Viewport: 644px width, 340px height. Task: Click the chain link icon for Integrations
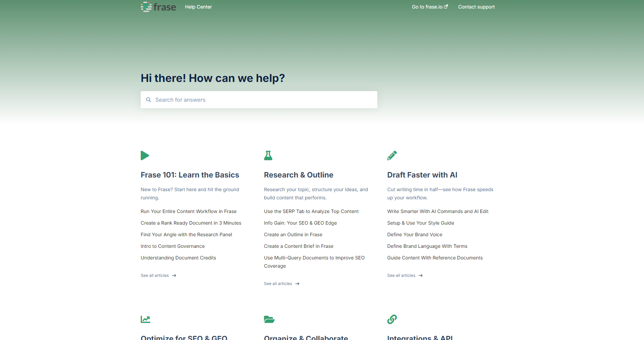392,319
